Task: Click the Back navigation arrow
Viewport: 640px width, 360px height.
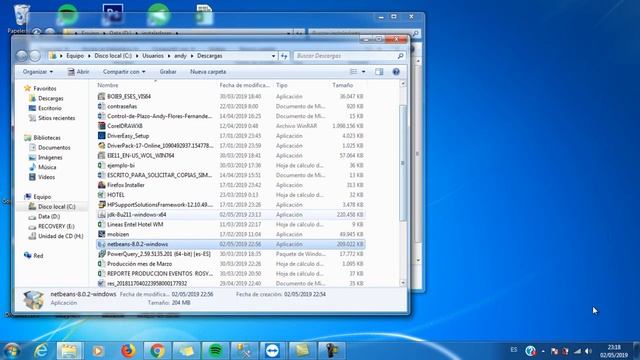Action: (x=22, y=56)
